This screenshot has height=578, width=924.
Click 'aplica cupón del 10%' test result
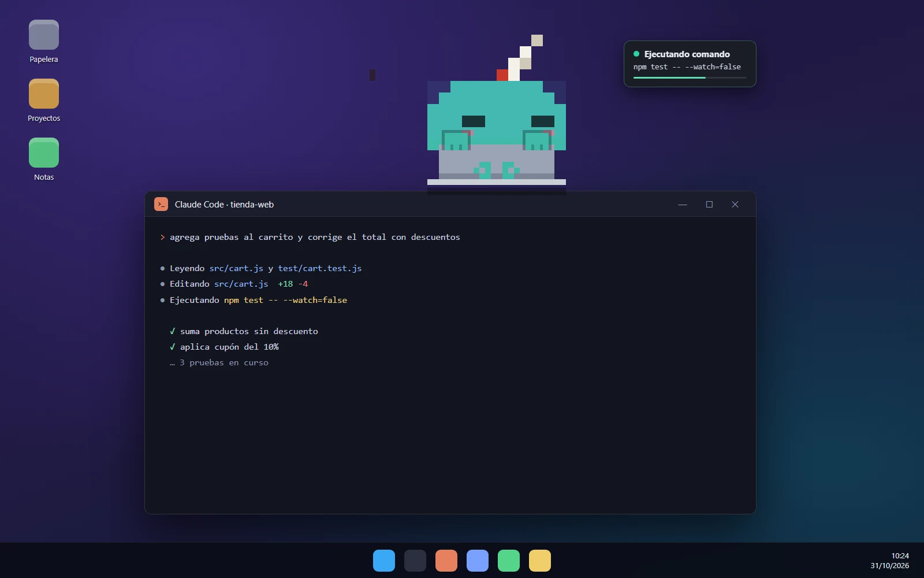click(229, 347)
